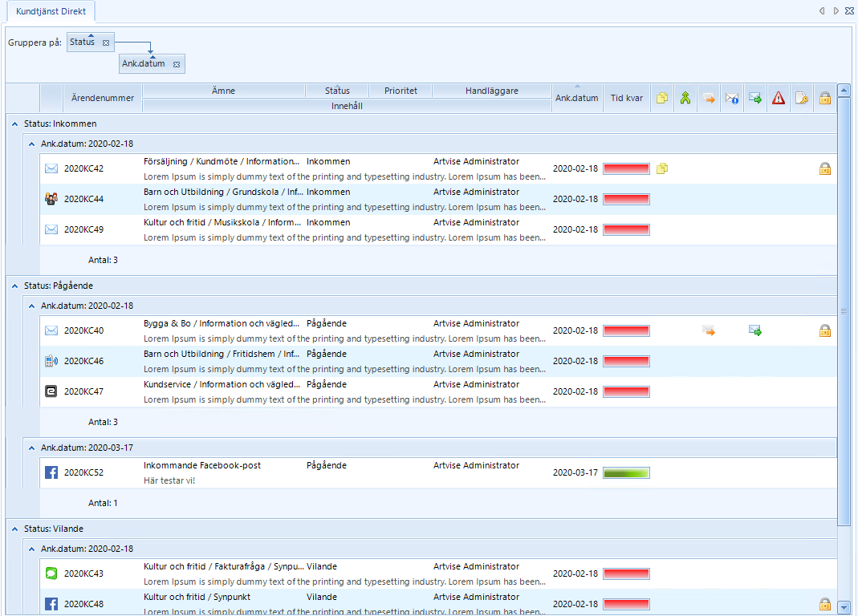Image resolution: width=858 pixels, height=616 pixels.
Task: Select case number 2020KC44
Action: [x=83, y=199]
